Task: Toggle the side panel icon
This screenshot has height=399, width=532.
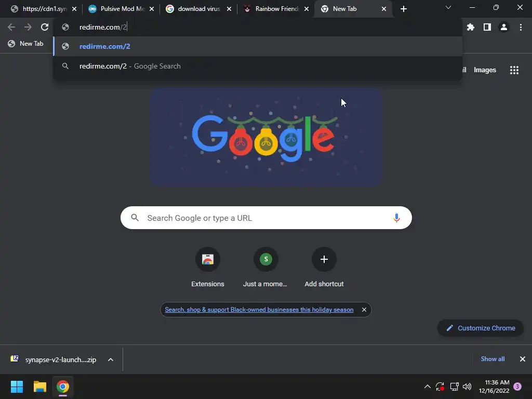Action: 487,27
